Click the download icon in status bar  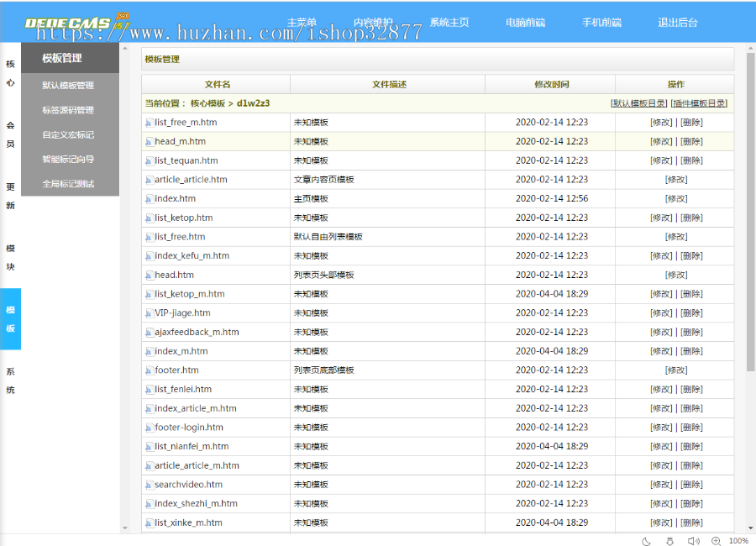[669, 541]
